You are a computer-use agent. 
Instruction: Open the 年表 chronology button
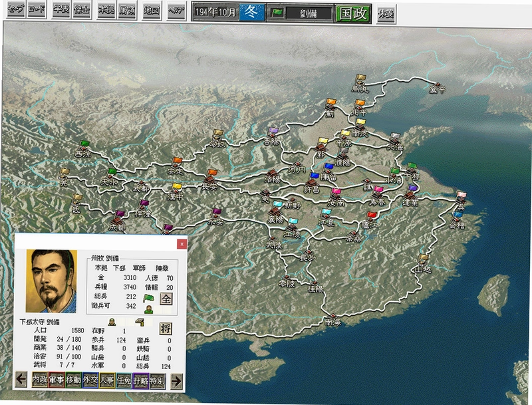(61, 10)
